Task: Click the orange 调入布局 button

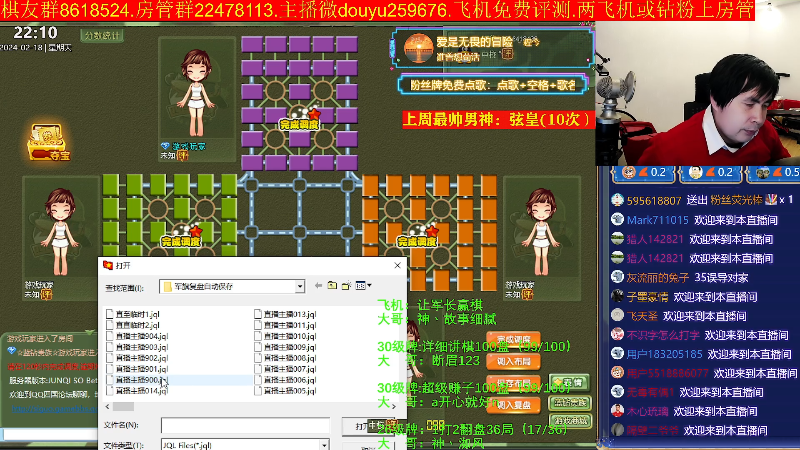Action: (x=513, y=361)
